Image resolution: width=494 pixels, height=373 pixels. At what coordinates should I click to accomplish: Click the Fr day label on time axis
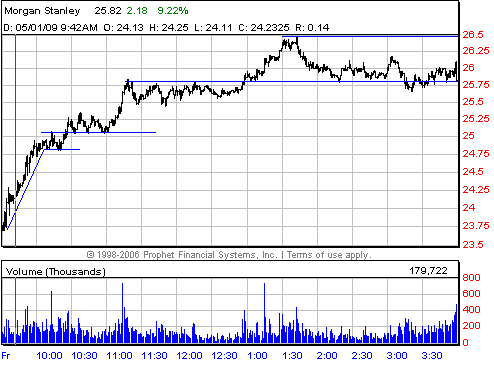pyautogui.click(x=6, y=356)
